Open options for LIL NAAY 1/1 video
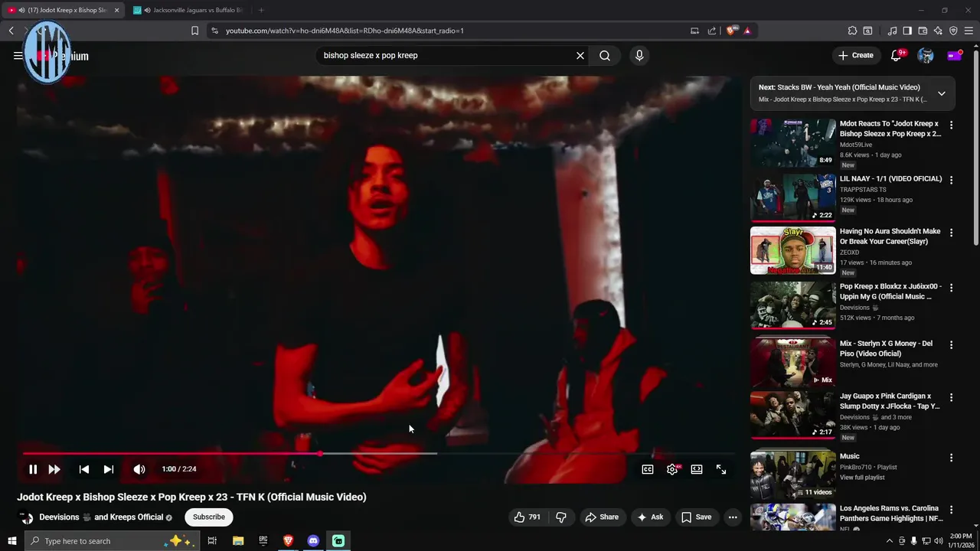Image resolution: width=980 pixels, height=551 pixels. point(952,180)
